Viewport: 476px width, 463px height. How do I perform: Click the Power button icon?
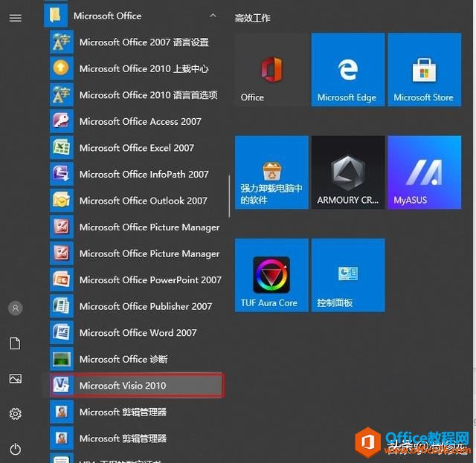click(15, 450)
